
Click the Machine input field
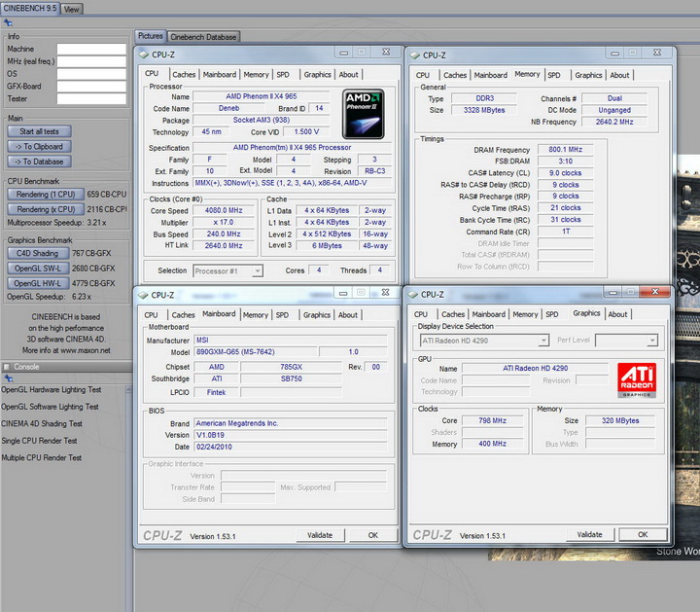point(90,49)
